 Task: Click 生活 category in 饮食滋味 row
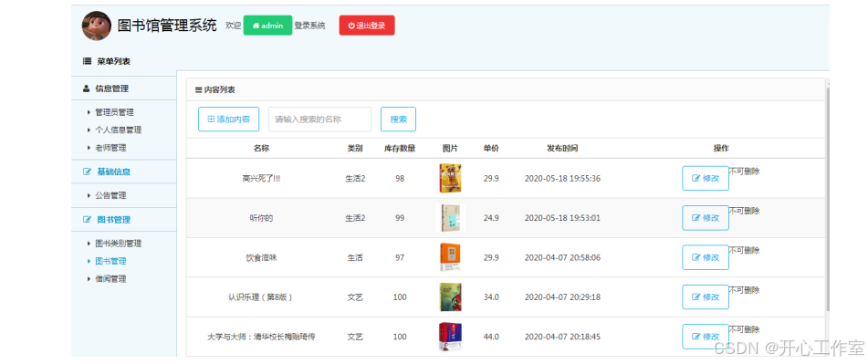coord(355,258)
